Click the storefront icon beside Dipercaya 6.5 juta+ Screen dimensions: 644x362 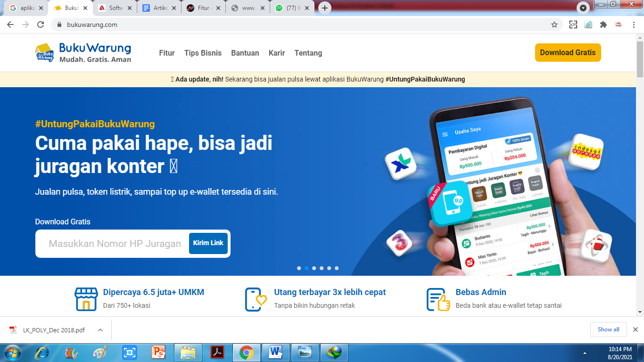[x=86, y=299]
